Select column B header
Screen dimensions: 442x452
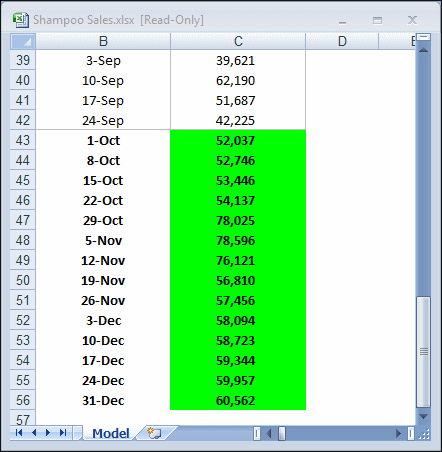pyautogui.click(x=103, y=41)
